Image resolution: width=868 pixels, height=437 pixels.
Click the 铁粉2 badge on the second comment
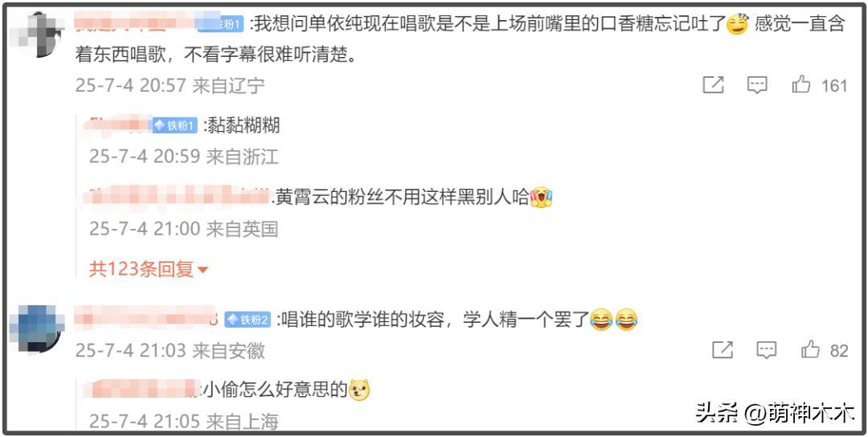click(x=248, y=319)
